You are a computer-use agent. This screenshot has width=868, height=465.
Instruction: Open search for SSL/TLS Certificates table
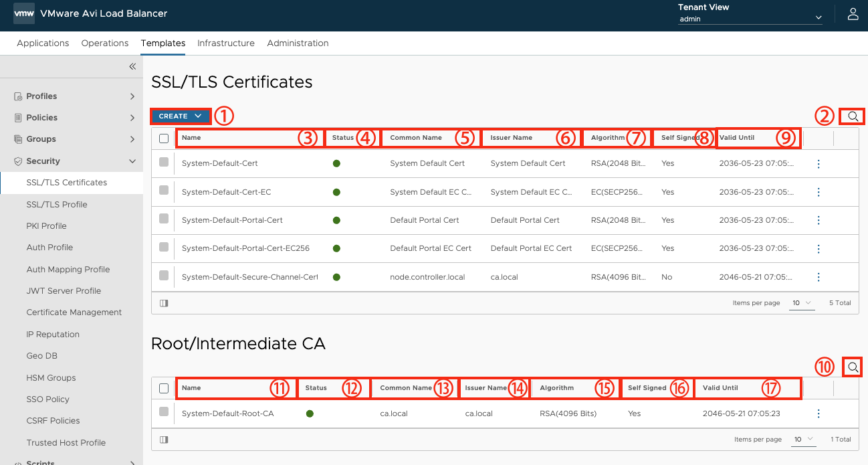[853, 116]
